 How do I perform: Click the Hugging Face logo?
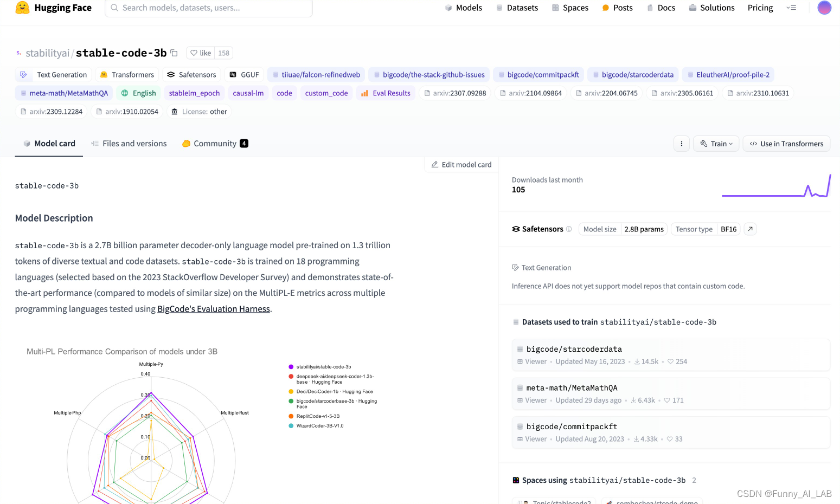tap(53, 8)
